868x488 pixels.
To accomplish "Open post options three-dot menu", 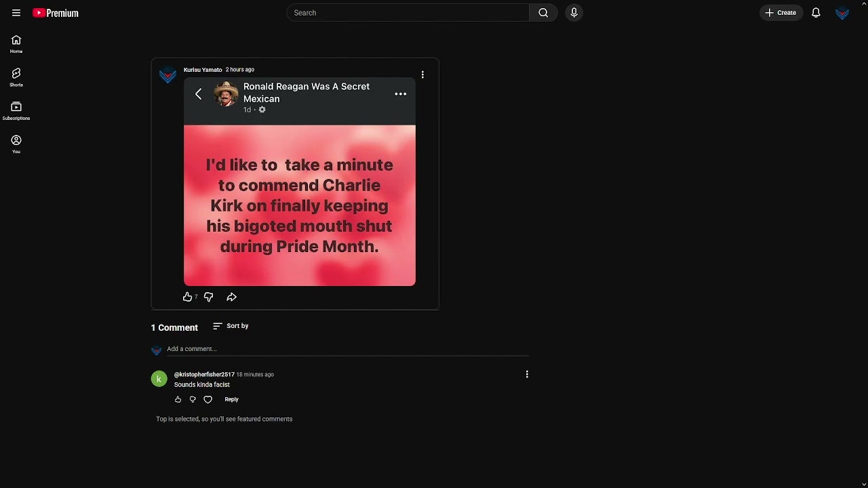I will pos(422,75).
